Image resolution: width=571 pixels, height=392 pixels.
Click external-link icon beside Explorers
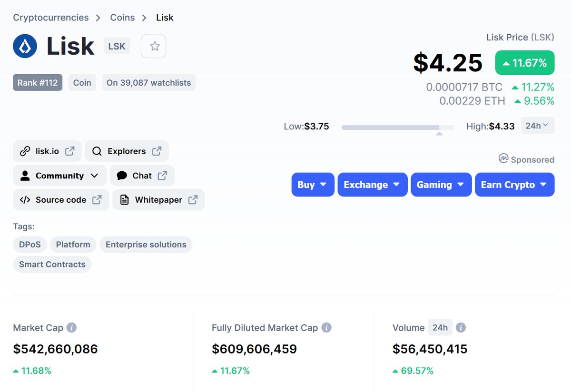point(157,151)
